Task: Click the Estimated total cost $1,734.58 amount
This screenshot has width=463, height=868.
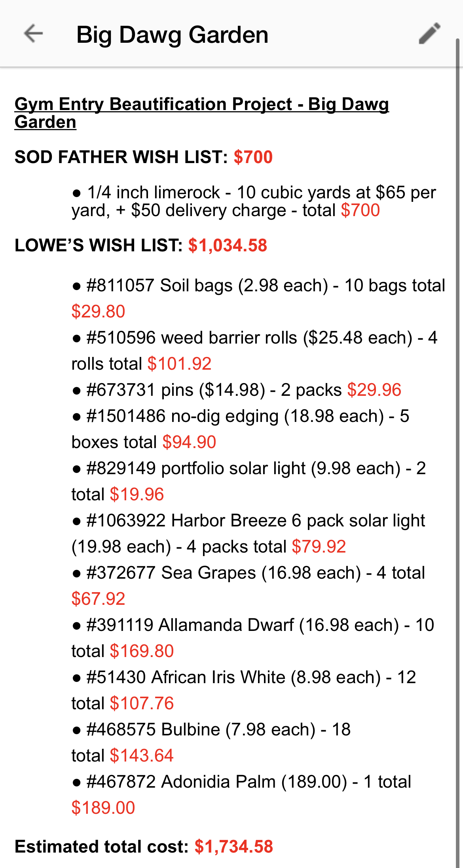Action: tap(233, 847)
